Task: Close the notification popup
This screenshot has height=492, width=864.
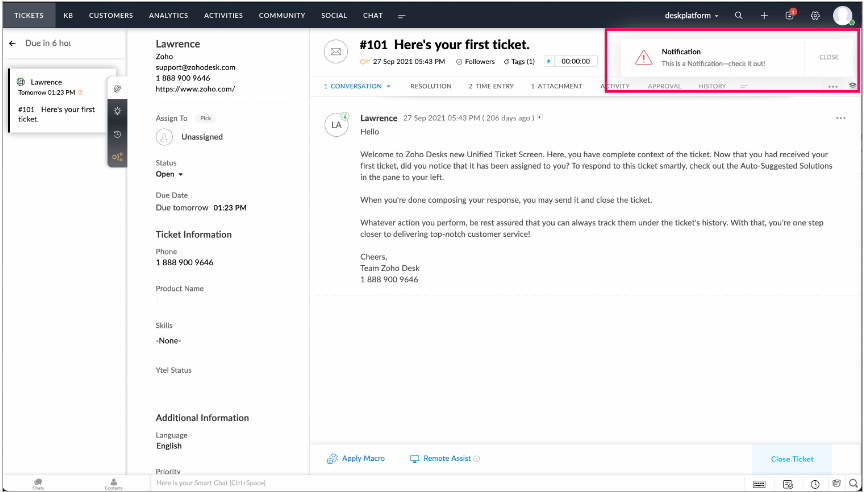Action: (x=829, y=57)
